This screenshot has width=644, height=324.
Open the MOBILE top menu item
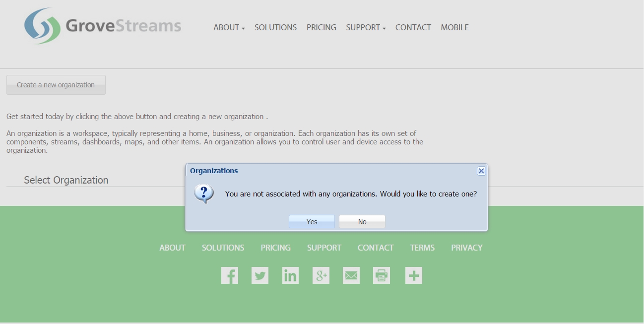pos(454,28)
